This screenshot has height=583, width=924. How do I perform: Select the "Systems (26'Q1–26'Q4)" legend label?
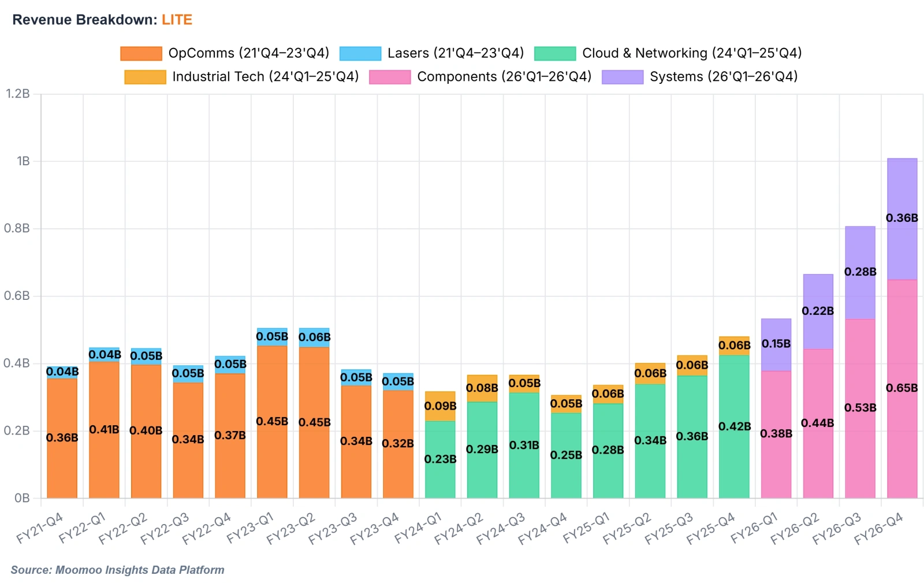pos(724,77)
